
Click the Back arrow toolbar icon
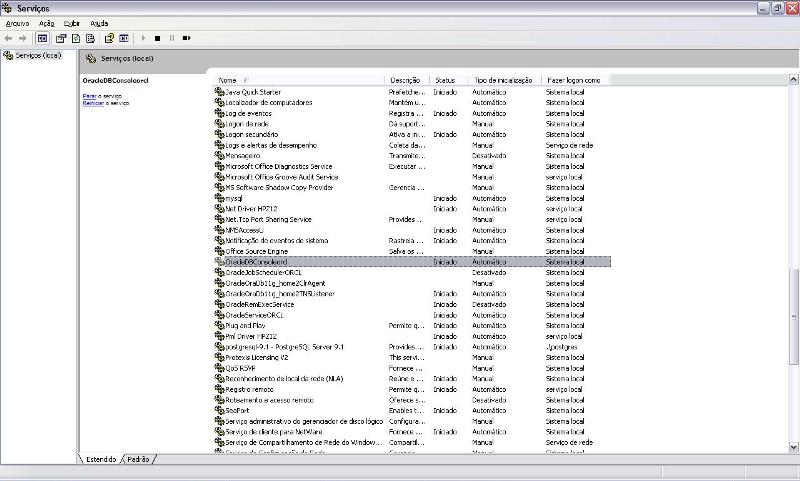coord(8,38)
